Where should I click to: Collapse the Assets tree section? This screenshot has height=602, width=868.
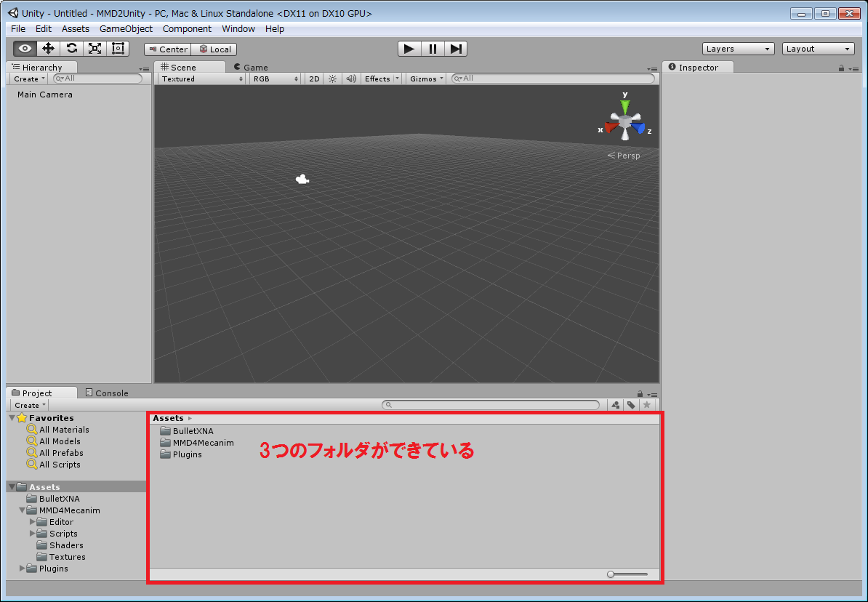[x=12, y=487]
